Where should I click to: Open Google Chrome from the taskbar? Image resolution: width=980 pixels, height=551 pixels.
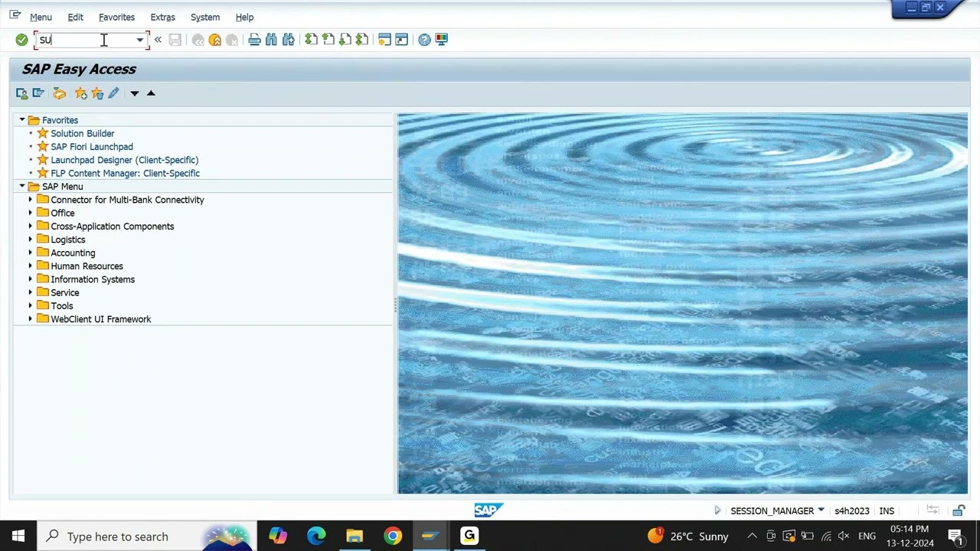[x=393, y=536]
